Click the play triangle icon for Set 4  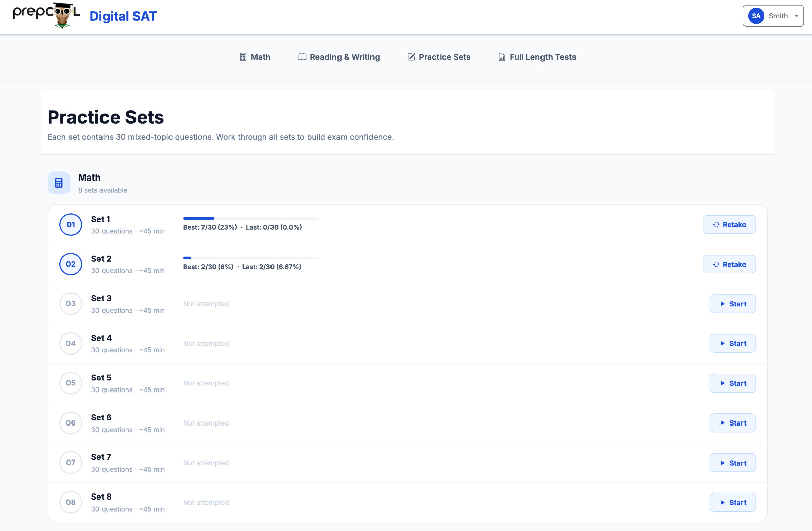(723, 343)
